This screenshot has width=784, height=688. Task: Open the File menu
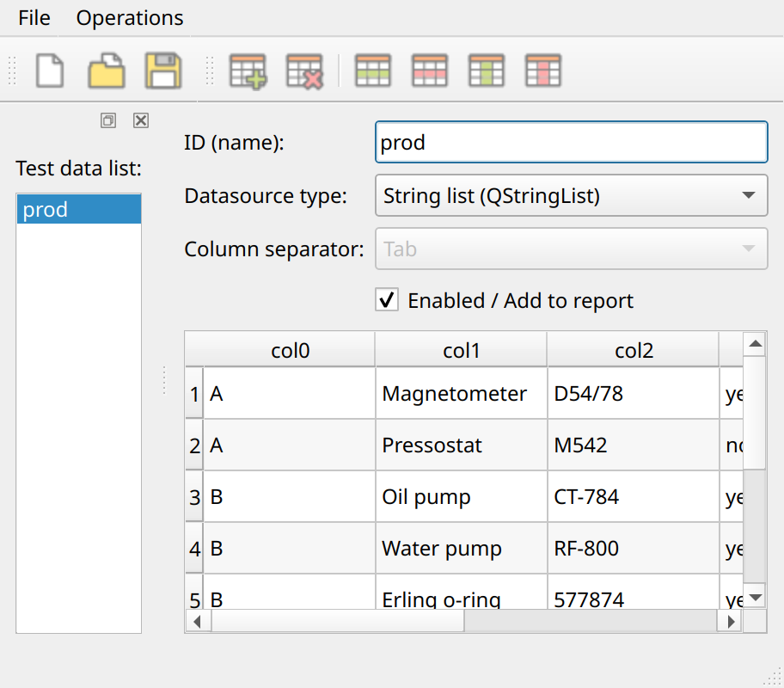pyautogui.click(x=34, y=18)
